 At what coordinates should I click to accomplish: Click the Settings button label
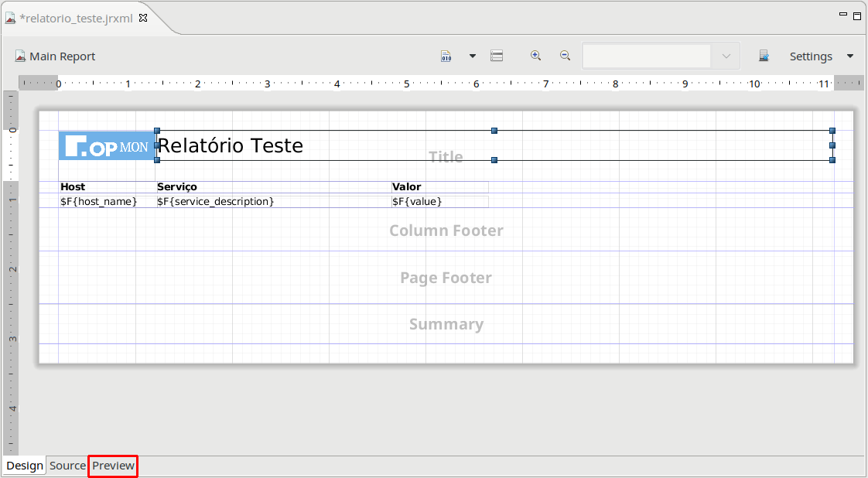point(811,56)
